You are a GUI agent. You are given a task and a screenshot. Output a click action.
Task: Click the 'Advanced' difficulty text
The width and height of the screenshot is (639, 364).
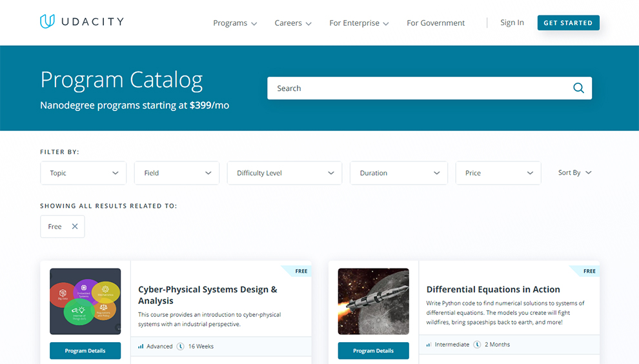[x=159, y=347]
